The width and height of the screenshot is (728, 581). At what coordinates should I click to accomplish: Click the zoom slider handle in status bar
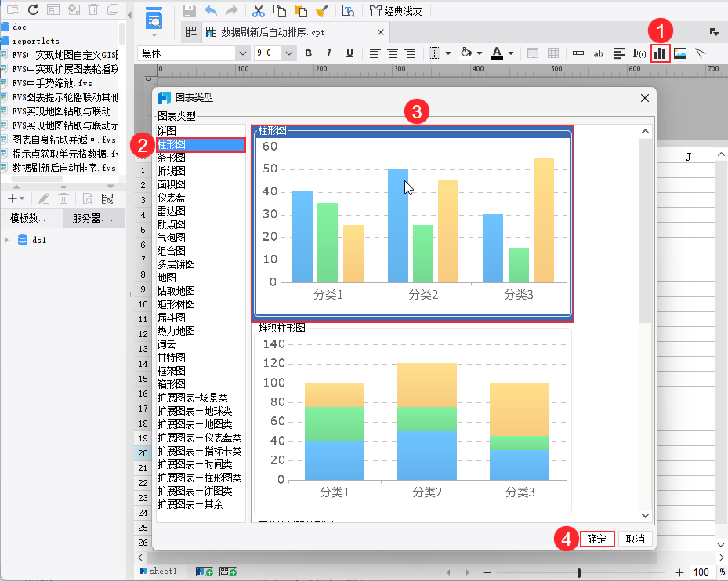point(579,572)
